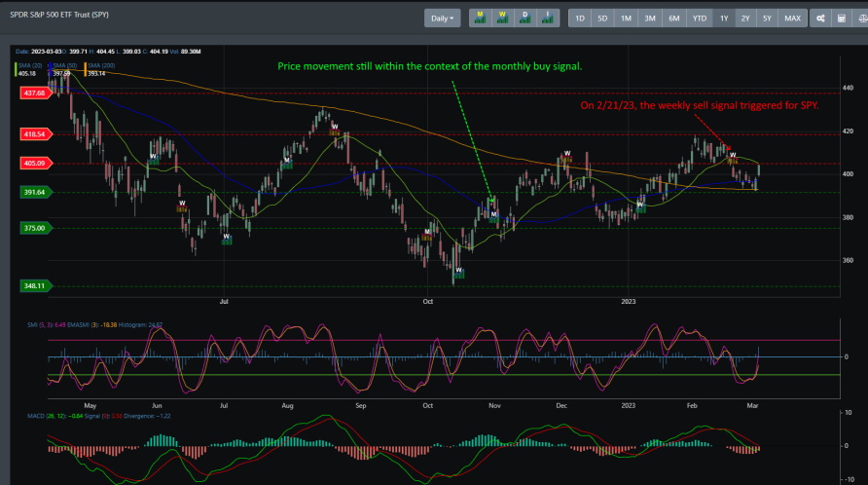Select the 5D time range
This screenshot has height=485, width=868.
point(602,19)
